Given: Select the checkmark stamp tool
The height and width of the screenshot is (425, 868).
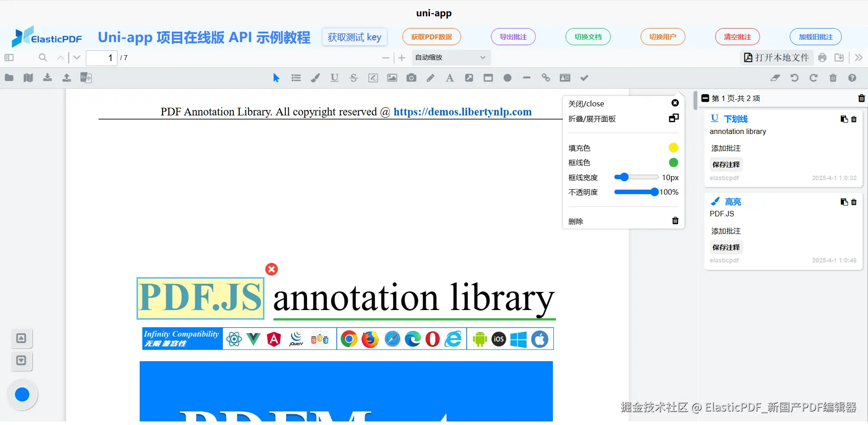Looking at the screenshot, I should click(x=584, y=78).
